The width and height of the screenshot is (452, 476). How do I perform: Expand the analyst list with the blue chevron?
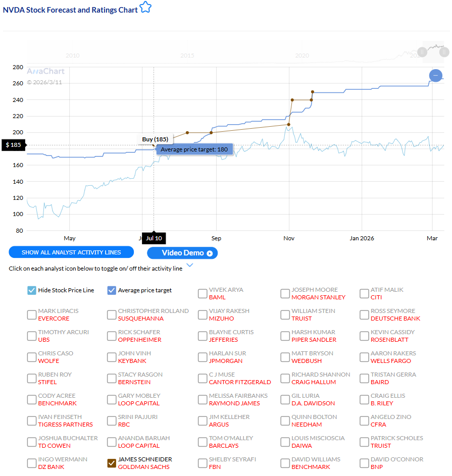(x=189, y=265)
